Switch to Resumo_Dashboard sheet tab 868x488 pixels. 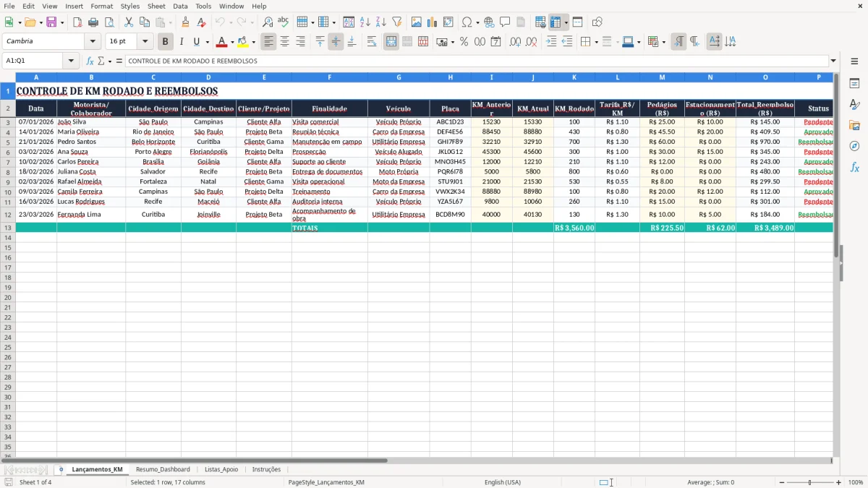pyautogui.click(x=163, y=469)
